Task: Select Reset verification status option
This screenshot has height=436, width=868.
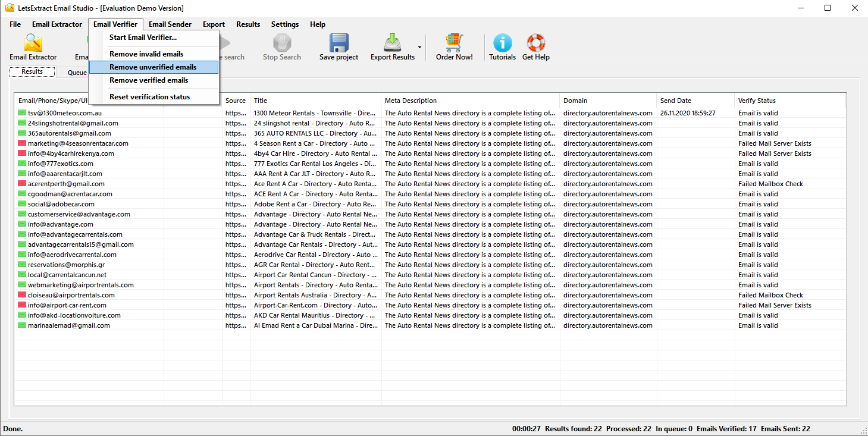Action: click(x=149, y=97)
